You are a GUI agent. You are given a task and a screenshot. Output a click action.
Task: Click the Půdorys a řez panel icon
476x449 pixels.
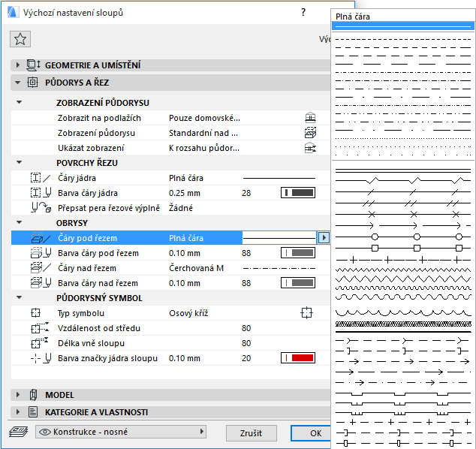click(x=33, y=83)
